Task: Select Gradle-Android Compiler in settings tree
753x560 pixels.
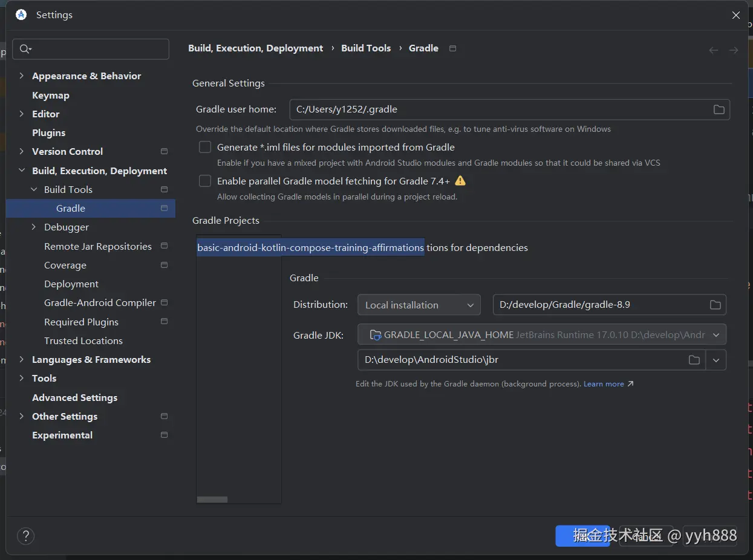Action: click(x=100, y=302)
